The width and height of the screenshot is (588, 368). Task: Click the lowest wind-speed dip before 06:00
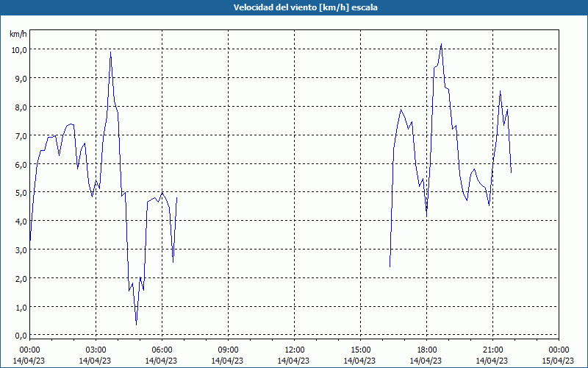tap(136, 324)
